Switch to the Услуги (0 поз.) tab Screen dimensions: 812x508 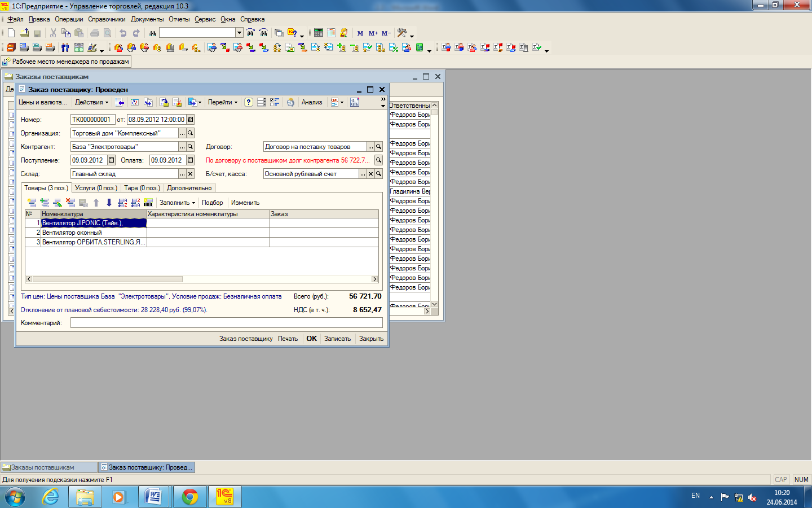click(96, 188)
